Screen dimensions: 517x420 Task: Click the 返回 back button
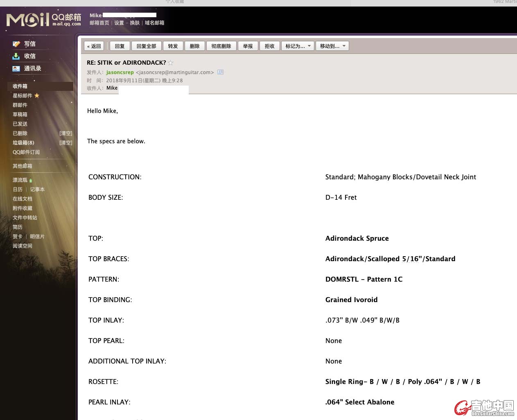pos(94,46)
